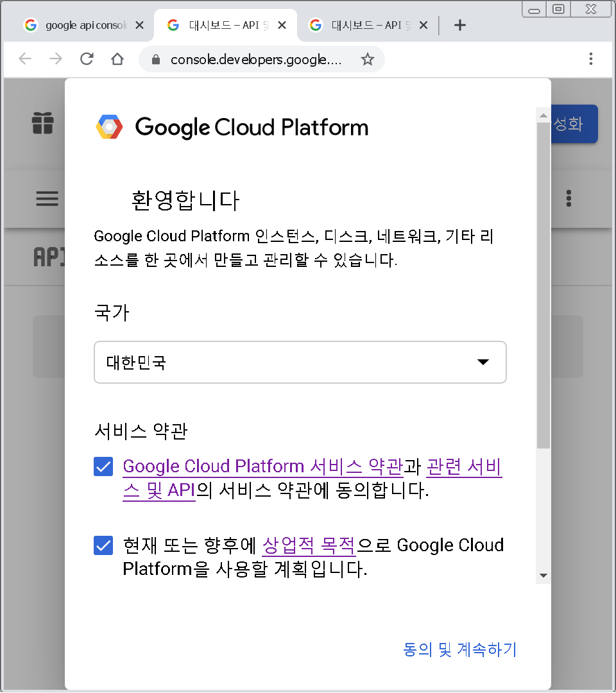The image size is (616, 693).
Task: Open the 국가 dropdown showing 대한민국
Action: tap(300, 362)
